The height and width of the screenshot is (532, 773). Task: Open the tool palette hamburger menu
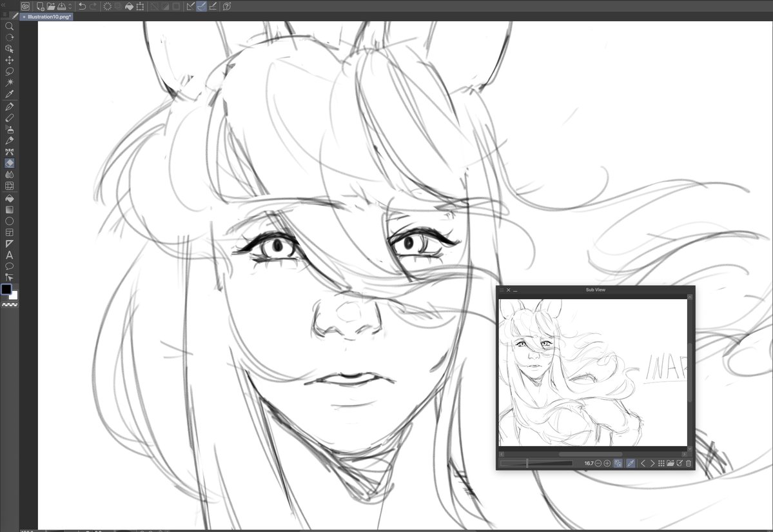tap(5, 15)
